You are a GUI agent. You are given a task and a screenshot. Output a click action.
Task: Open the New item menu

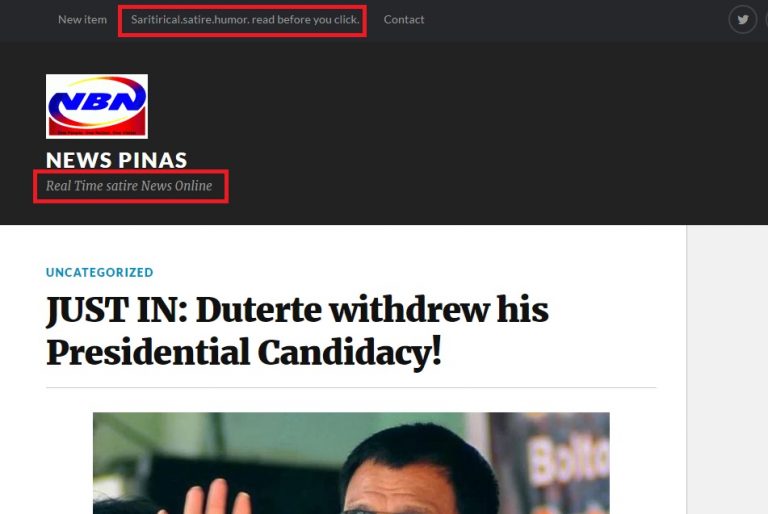coord(82,20)
